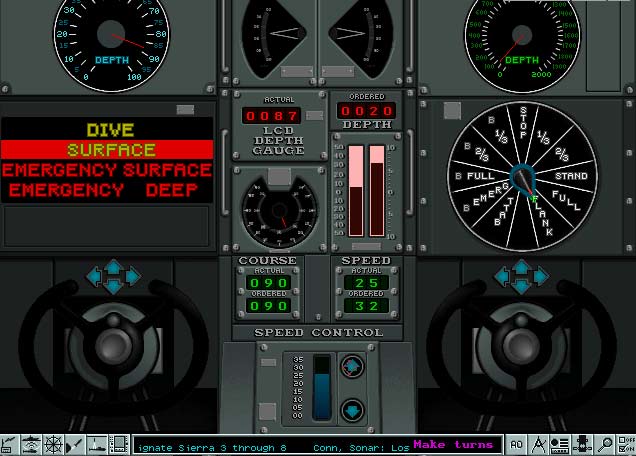The image size is (636, 456).
Task: Click the ship's helm wheel icon
Action: 55,444
